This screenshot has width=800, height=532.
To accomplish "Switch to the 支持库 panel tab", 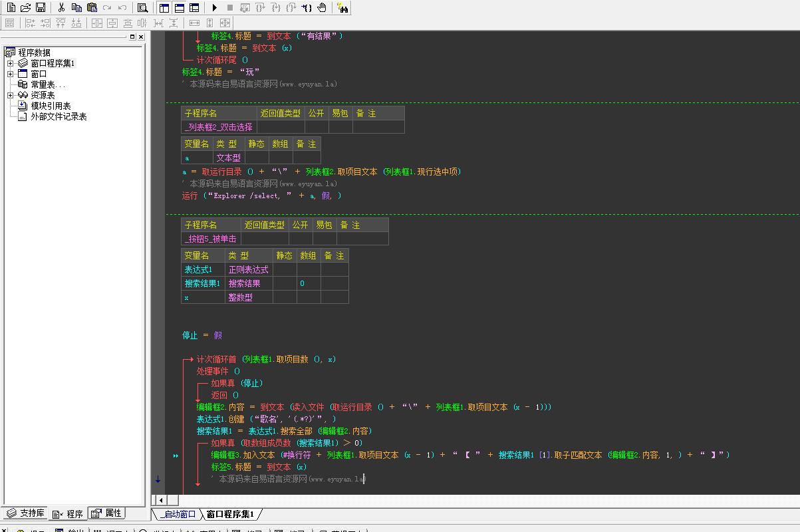I will tap(26, 513).
